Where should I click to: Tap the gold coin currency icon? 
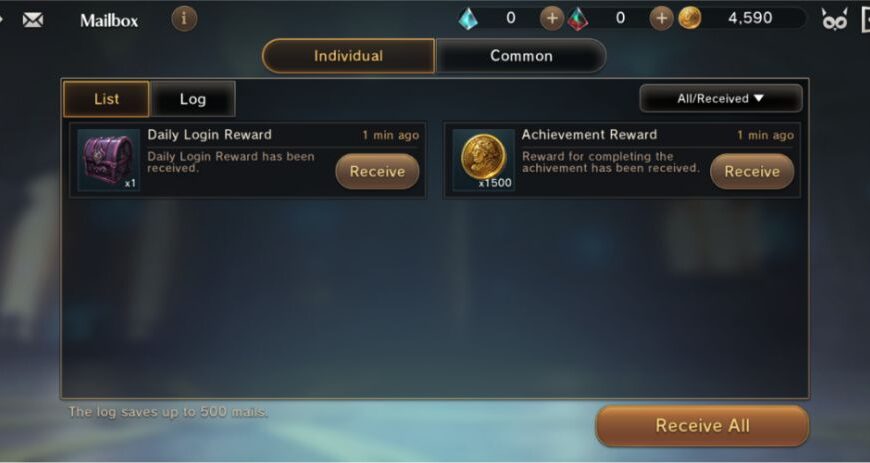pyautogui.click(x=690, y=18)
